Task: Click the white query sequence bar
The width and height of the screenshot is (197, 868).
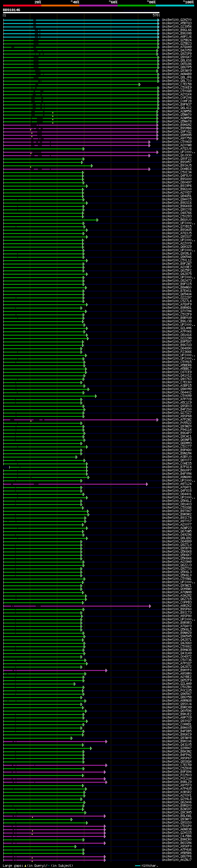Action: point(81,13)
